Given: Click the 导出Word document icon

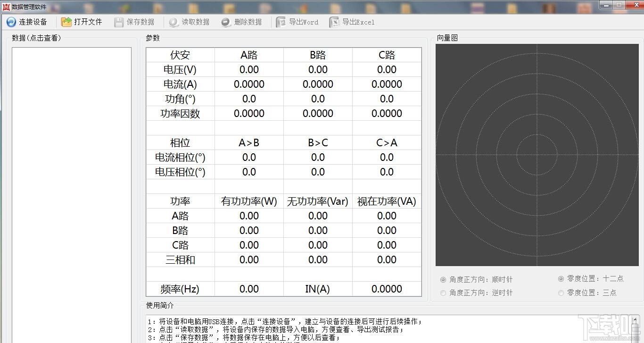Looking at the screenshot, I should pos(281,22).
